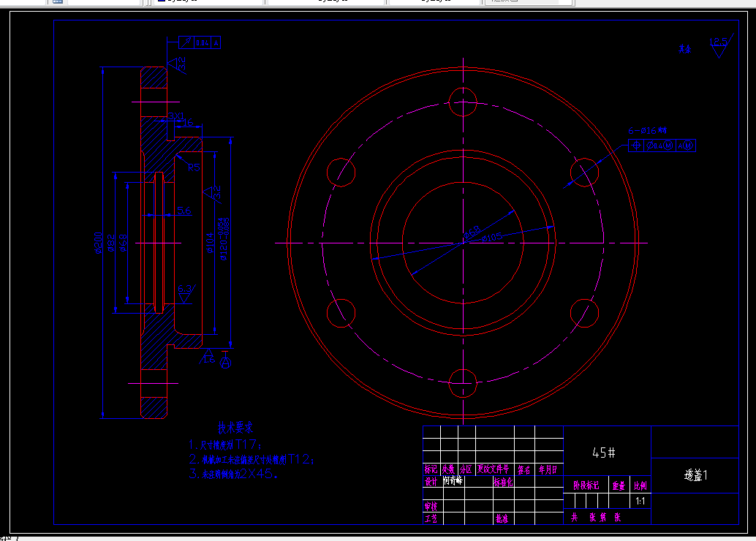Click the 签名 cell
756x541 pixels.
[524, 469]
